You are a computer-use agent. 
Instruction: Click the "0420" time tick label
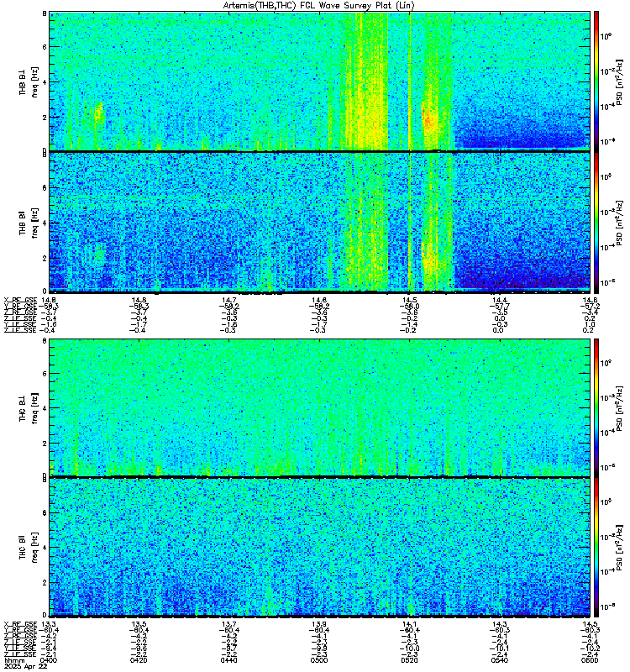139,660
